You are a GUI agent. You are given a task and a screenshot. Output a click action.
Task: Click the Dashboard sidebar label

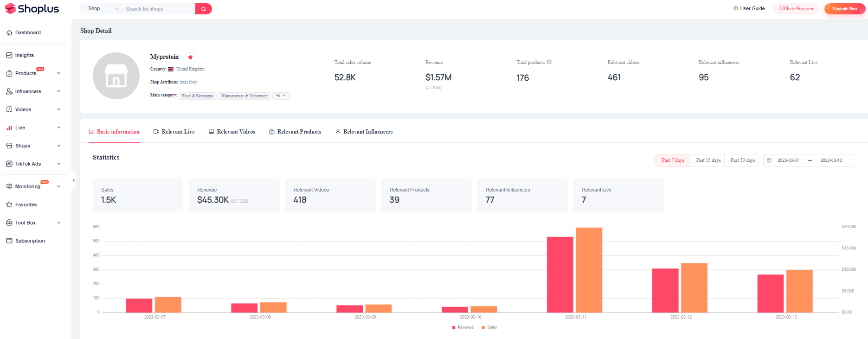[28, 33]
